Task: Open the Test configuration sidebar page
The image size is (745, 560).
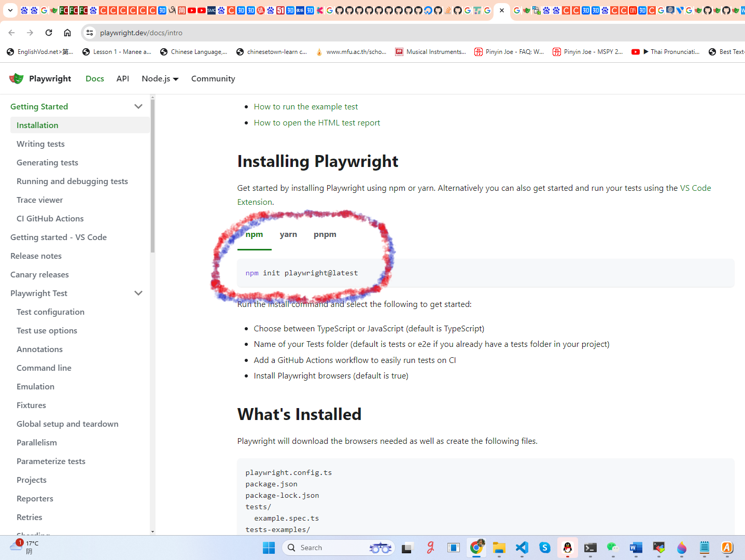Action: [x=50, y=312]
